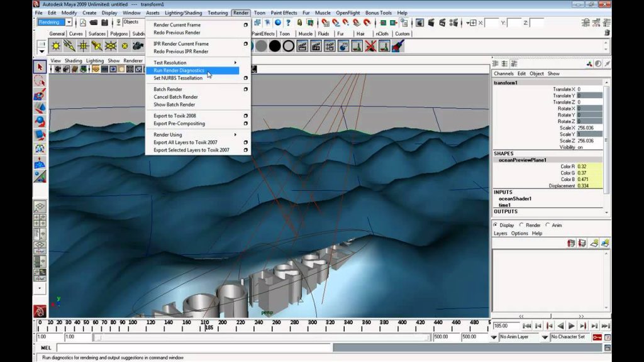Screen dimensions: 644x362
Task: Open the script editor icon
Action: [x=608, y=348]
